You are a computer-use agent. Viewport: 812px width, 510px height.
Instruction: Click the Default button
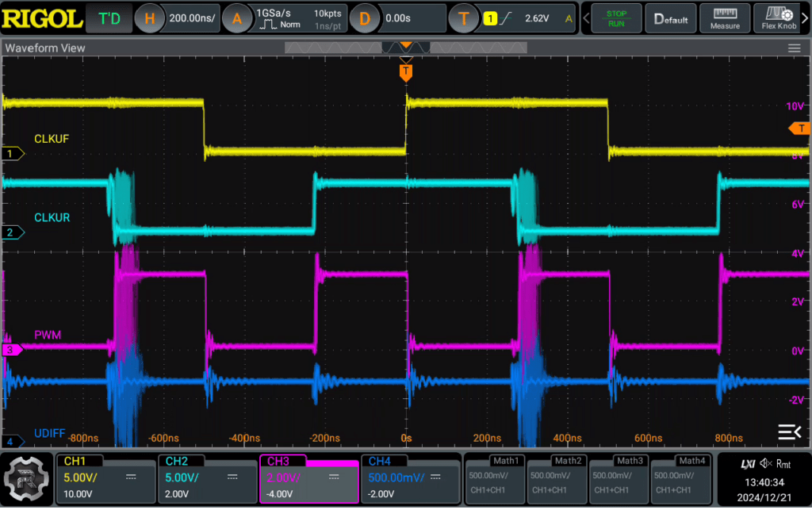coord(671,19)
